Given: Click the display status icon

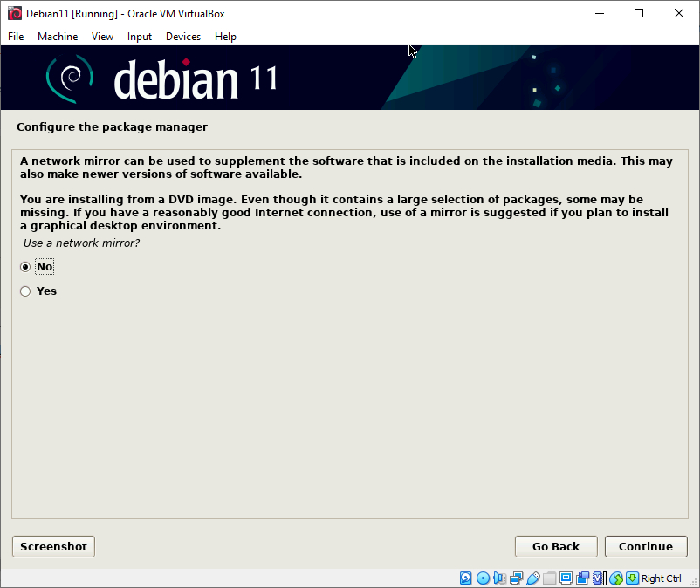Looking at the screenshot, I should pyautogui.click(x=566, y=578).
